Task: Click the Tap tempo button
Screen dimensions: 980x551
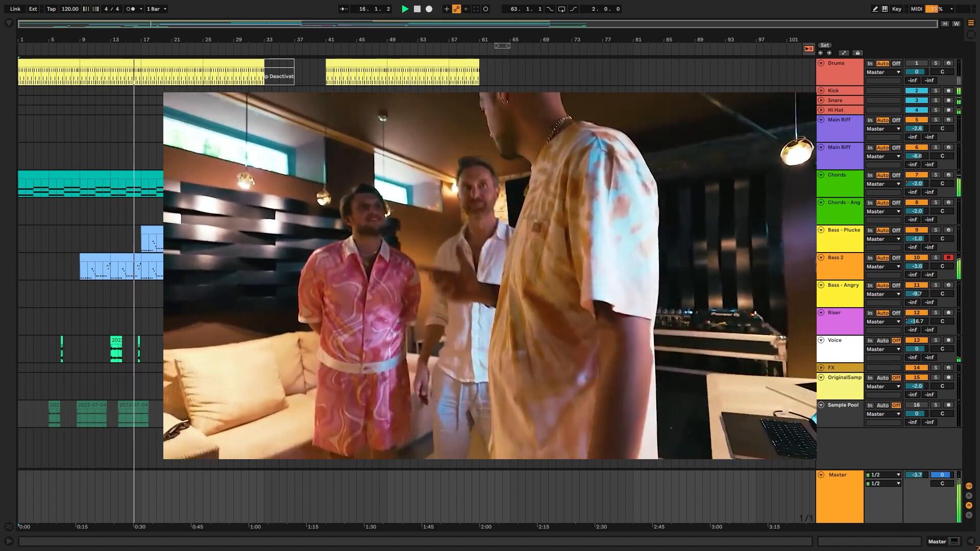Action: tap(51, 9)
